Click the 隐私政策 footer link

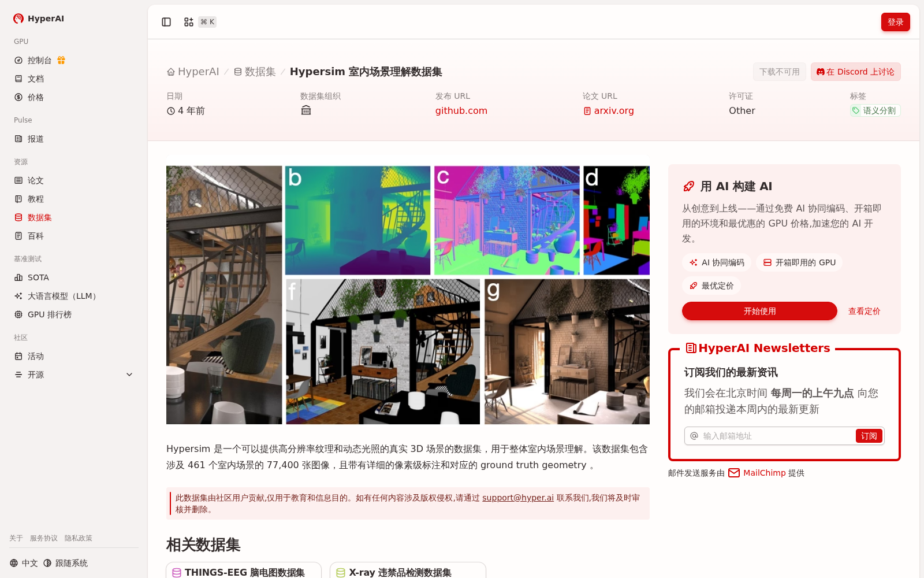point(79,538)
